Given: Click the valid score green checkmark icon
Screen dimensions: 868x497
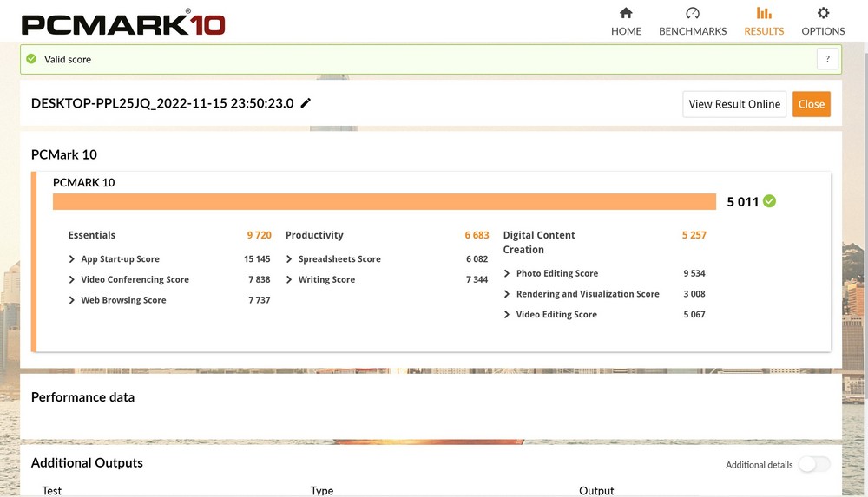Looking at the screenshot, I should 31,59.
